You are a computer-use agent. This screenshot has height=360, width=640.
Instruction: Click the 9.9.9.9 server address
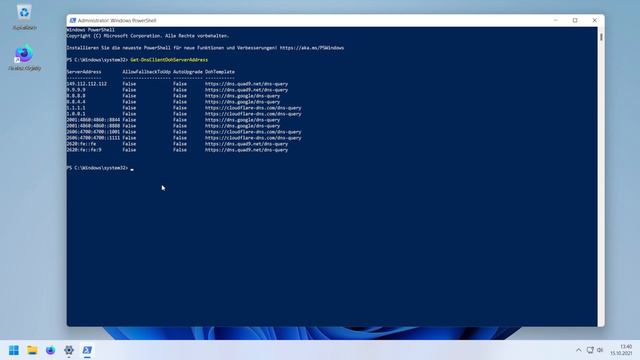click(76, 90)
